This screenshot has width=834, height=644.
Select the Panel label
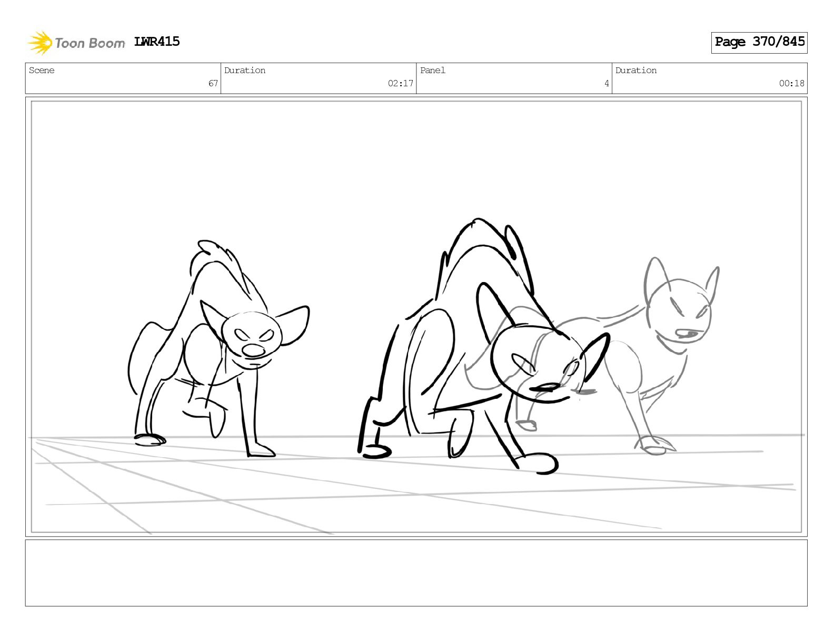432,71
